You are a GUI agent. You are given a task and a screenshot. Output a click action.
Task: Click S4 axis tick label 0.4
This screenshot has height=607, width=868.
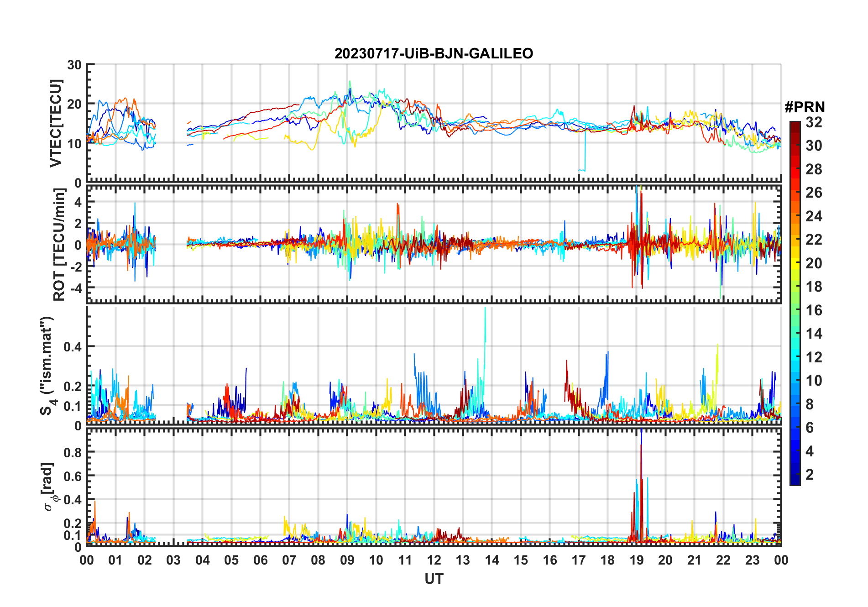click(73, 347)
